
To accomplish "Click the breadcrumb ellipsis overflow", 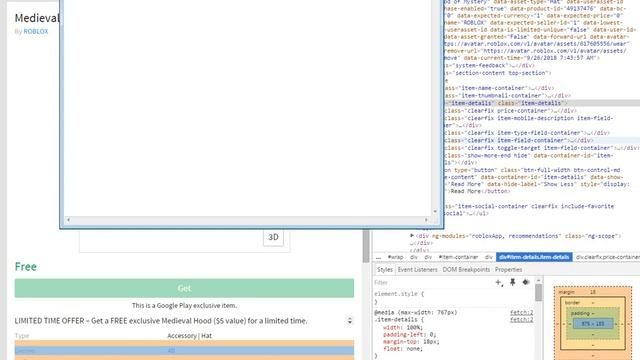I will [378, 257].
